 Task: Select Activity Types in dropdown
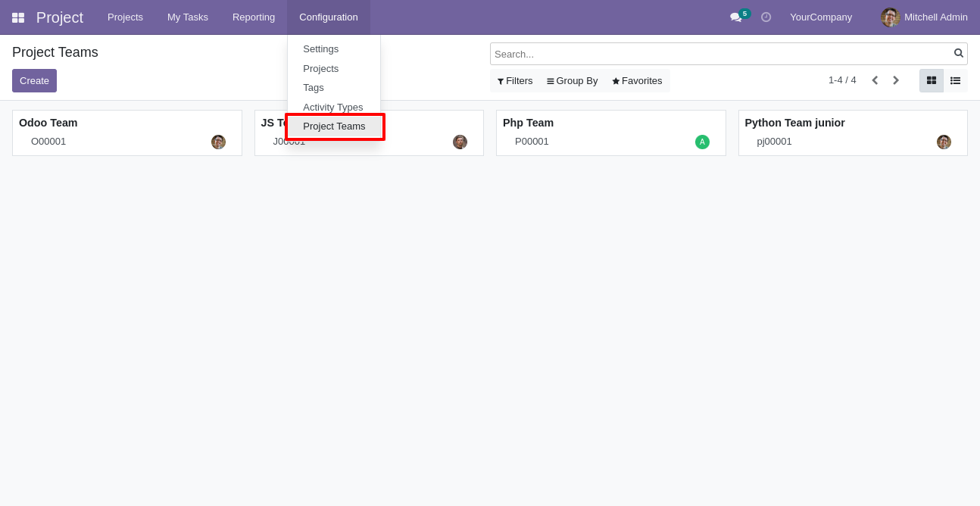coord(334,107)
